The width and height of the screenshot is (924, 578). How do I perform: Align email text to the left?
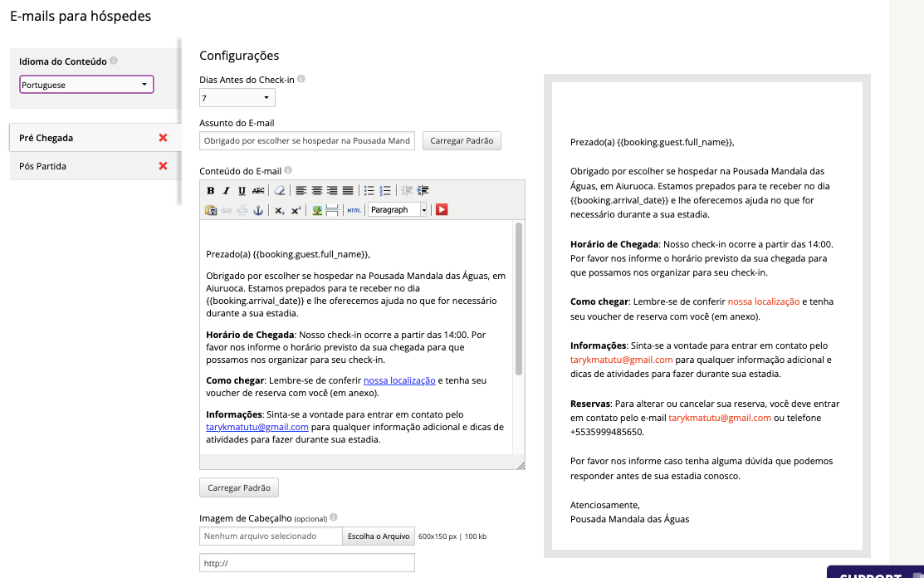pyautogui.click(x=301, y=190)
